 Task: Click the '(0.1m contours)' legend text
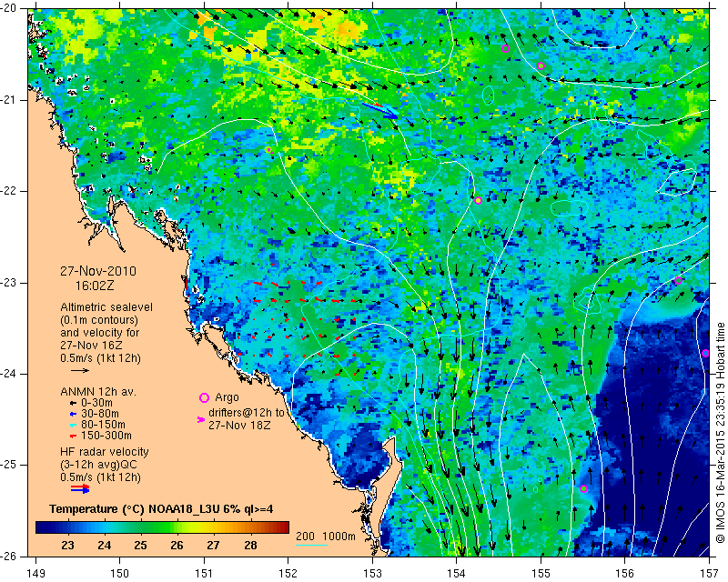tap(99, 320)
